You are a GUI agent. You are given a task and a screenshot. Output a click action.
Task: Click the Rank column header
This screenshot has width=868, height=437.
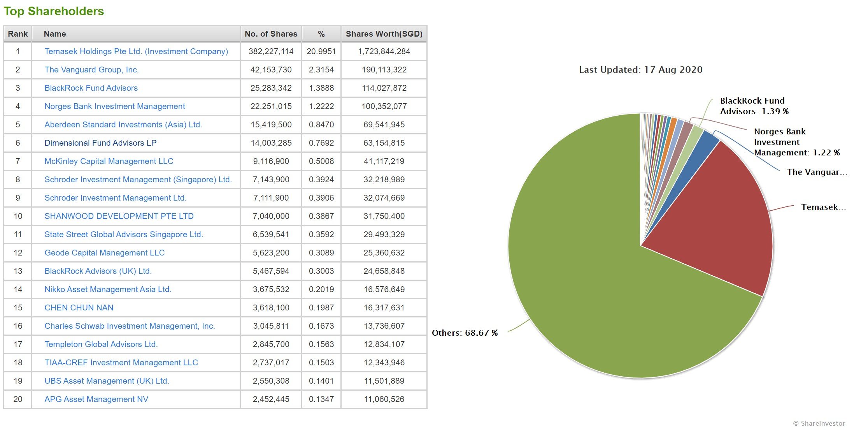pyautogui.click(x=18, y=34)
